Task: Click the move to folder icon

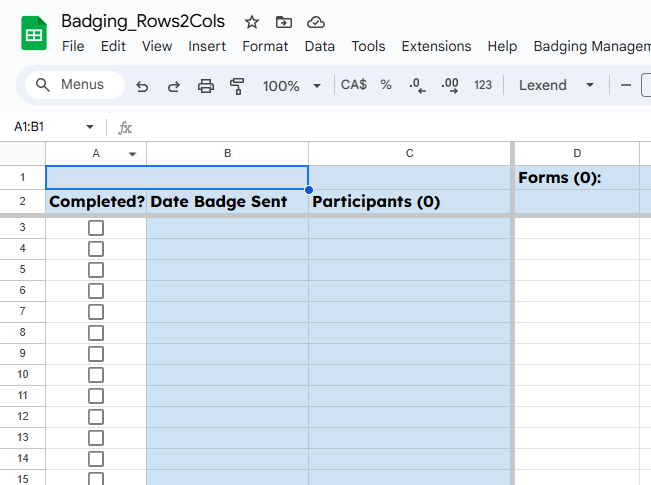Action: [284, 22]
